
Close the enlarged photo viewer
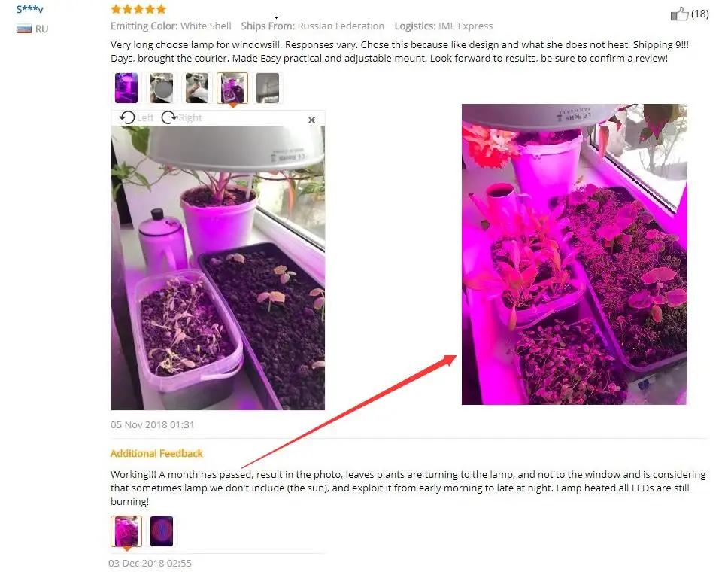(x=311, y=120)
